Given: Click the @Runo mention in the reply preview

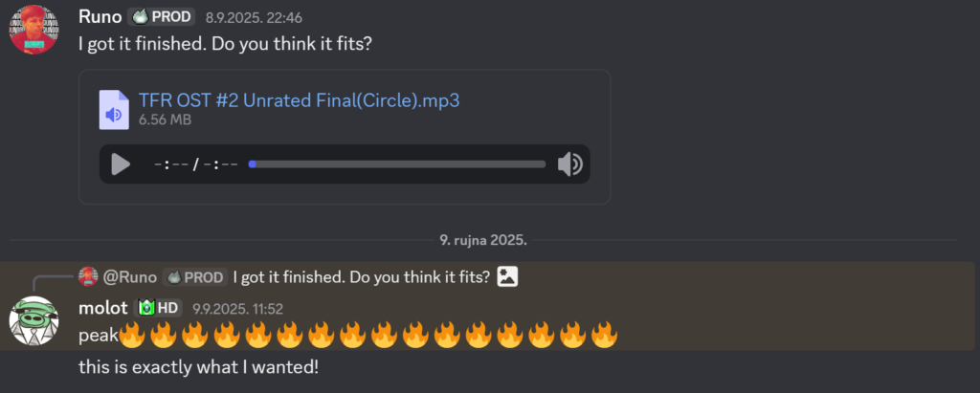Looking at the screenshot, I should pyautogui.click(x=128, y=277).
